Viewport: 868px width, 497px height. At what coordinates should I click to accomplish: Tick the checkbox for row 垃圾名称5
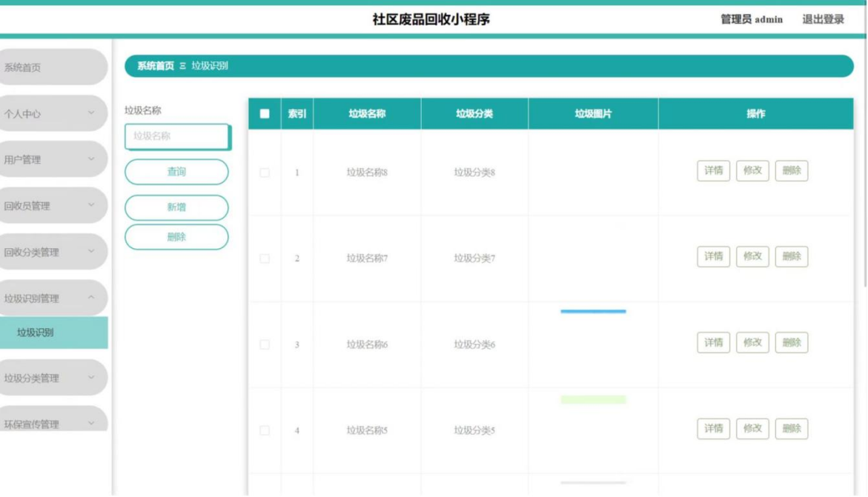pos(265,430)
